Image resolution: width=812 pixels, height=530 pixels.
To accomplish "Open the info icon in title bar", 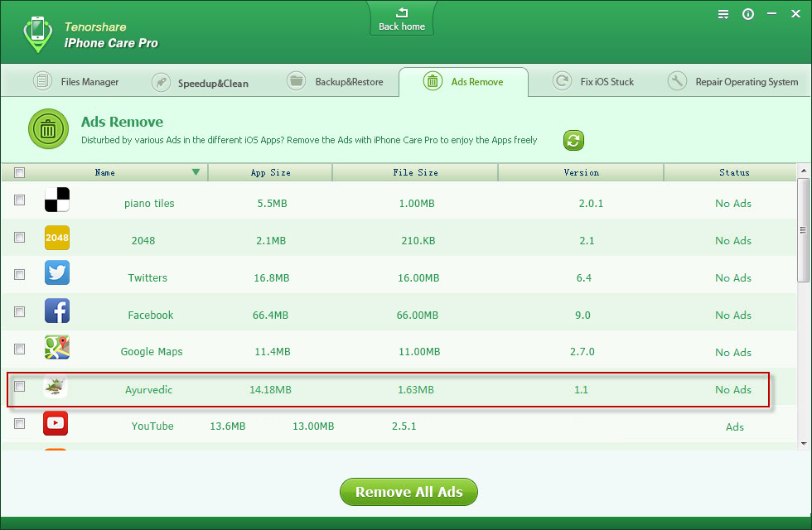I will pos(748,14).
